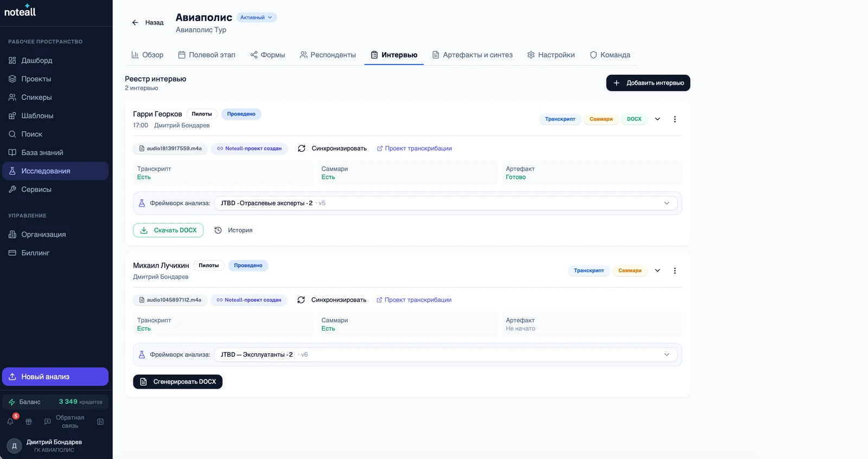Open Проект транскрибации link for Гарри Георков
Viewport: 868px width, 459px height.
(414, 148)
